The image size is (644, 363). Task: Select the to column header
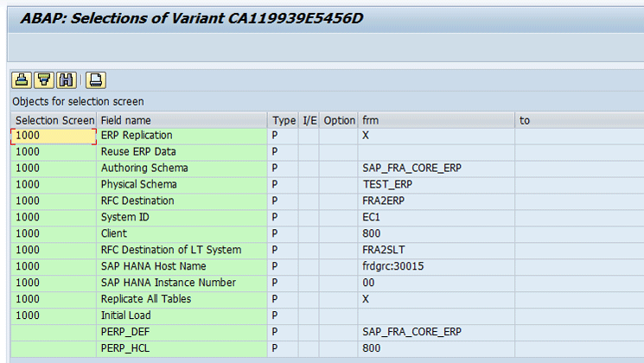(x=579, y=120)
